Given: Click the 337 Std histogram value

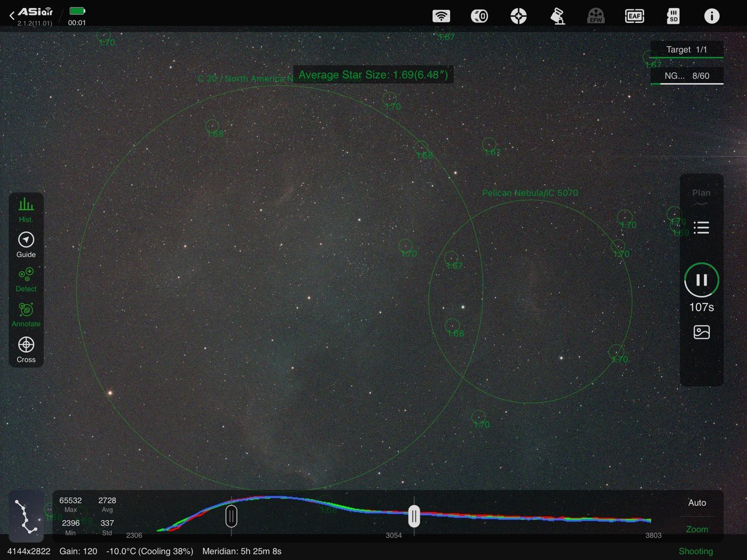Looking at the screenshot, I should (x=107, y=523).
